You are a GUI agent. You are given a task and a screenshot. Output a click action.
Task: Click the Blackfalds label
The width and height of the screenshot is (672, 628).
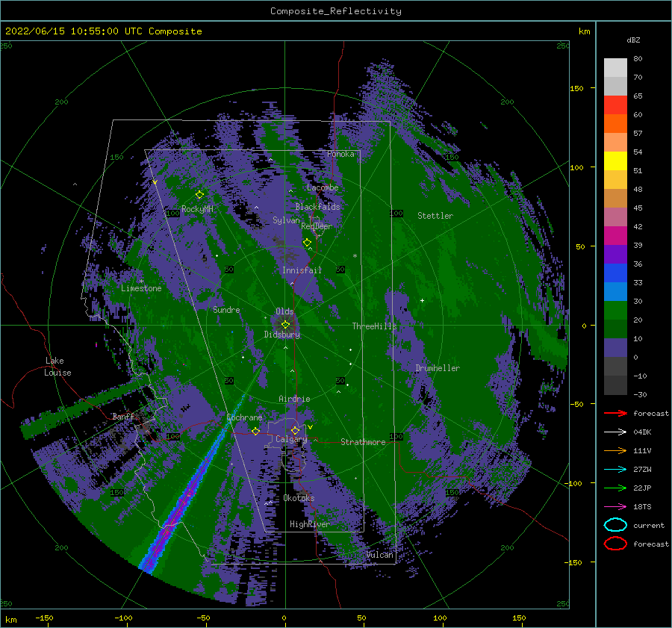317,207
